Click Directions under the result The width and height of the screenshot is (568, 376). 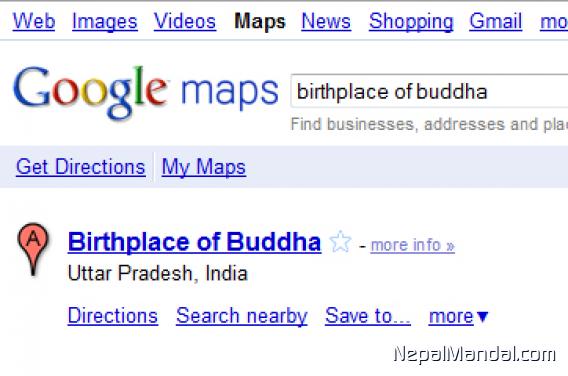pos(113,316)
